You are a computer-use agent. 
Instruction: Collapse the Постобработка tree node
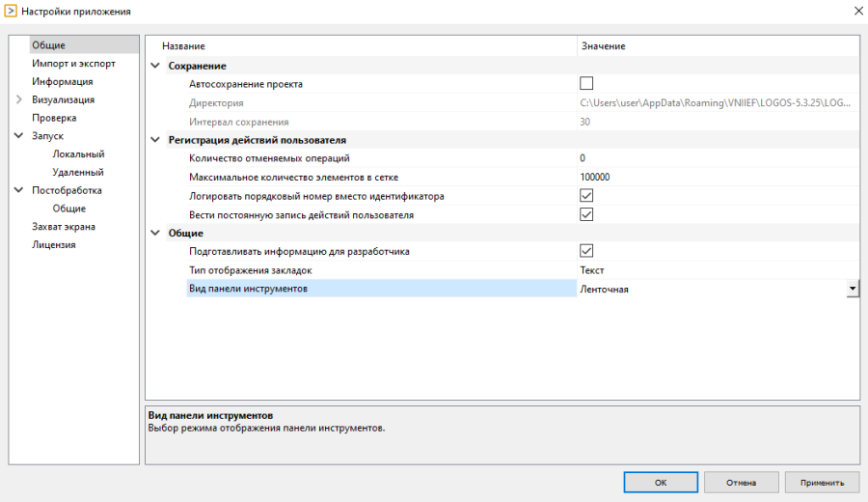pos(19,190)
